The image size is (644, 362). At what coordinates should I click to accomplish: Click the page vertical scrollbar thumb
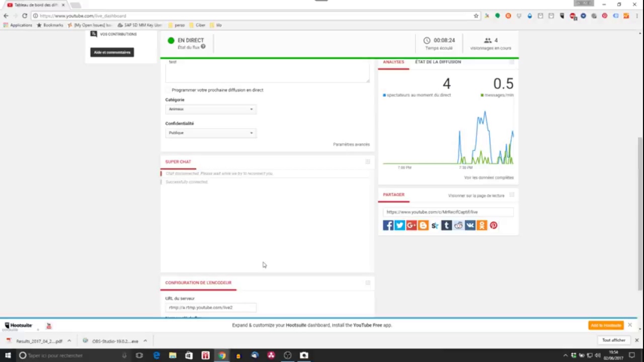tap(640, 214)
